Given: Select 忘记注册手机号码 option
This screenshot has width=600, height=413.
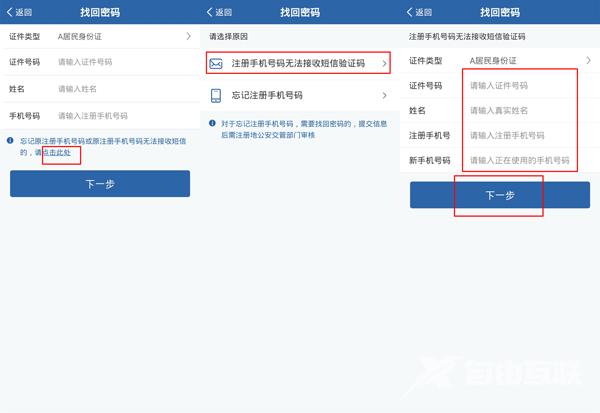Looking at the screenshot, I should pyautogui.click(x=298, y=95).
